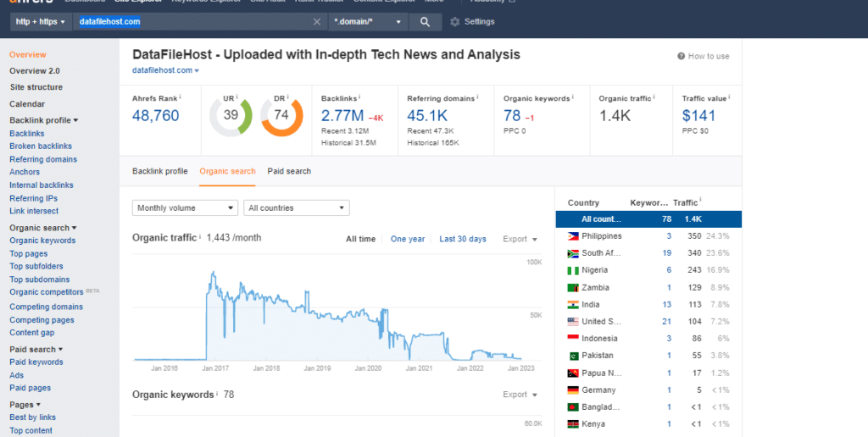Click the 78 organic keywords value
The image size is (868, 437).
point(512,116)
